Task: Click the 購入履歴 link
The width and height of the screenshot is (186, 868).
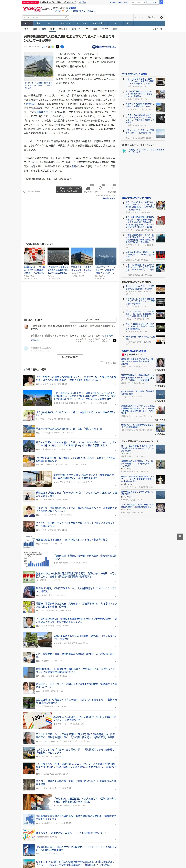Action: [x=152, y=18]
